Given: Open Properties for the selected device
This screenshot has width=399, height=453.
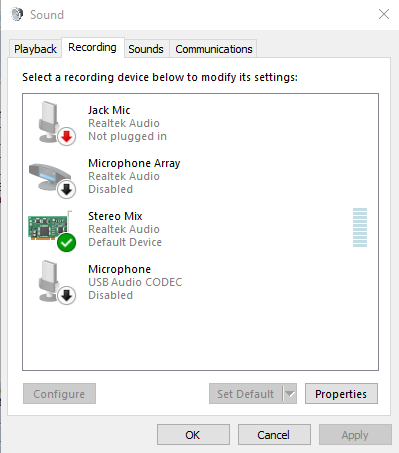Looking at the screenshot, I should coord(341,394).
